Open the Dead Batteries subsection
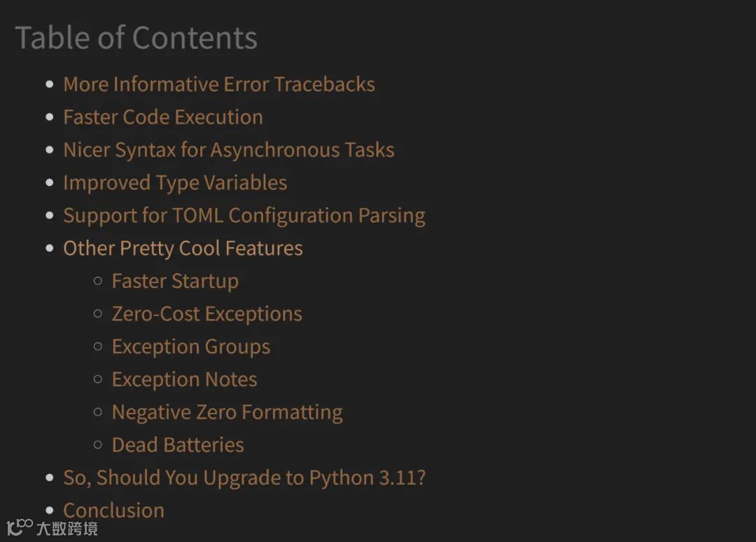This screenshot has height=542, width=756. [x=178, y=445]
